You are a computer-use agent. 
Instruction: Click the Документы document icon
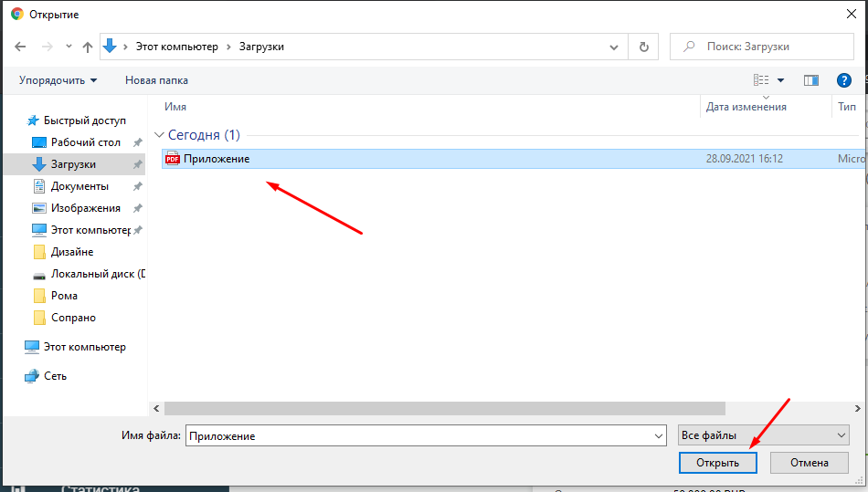[x=38, y=186]
